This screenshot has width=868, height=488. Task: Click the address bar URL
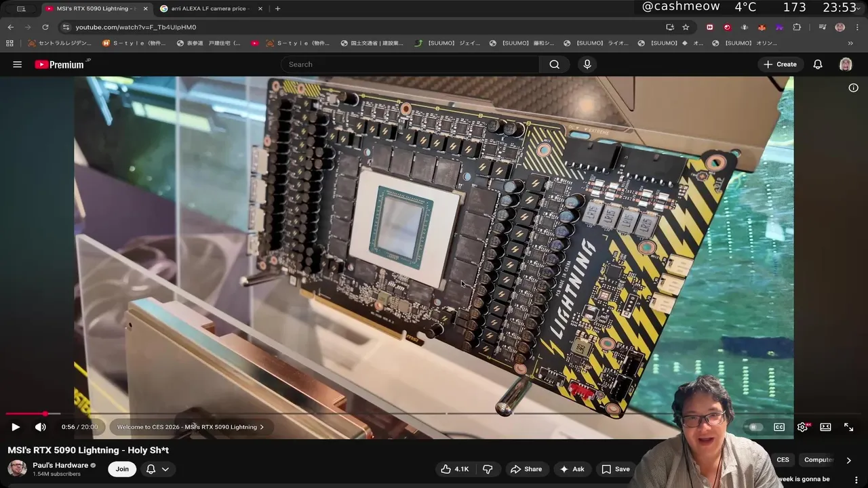(x=136, y=27)
